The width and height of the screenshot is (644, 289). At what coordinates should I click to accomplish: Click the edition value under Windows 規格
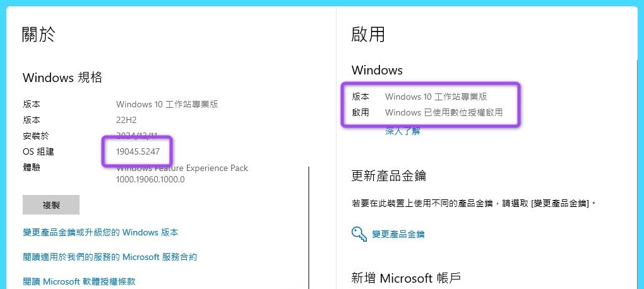pos(167,104)
